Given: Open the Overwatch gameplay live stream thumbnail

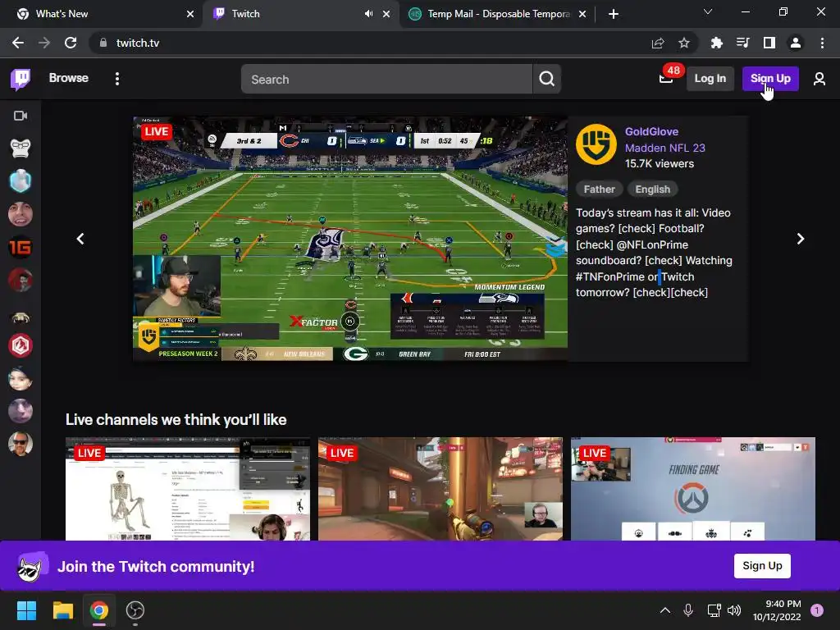Looking at the screenshot, I should coord(441,489).
